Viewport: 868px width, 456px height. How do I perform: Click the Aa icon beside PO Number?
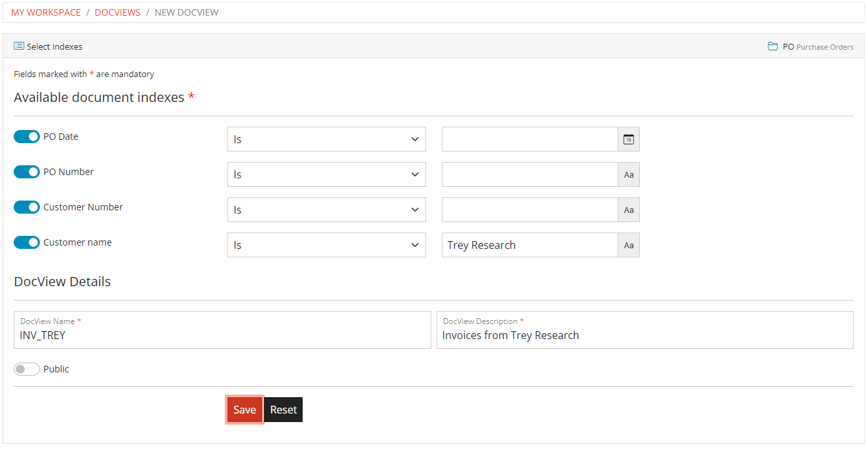(x=628, y=174)
